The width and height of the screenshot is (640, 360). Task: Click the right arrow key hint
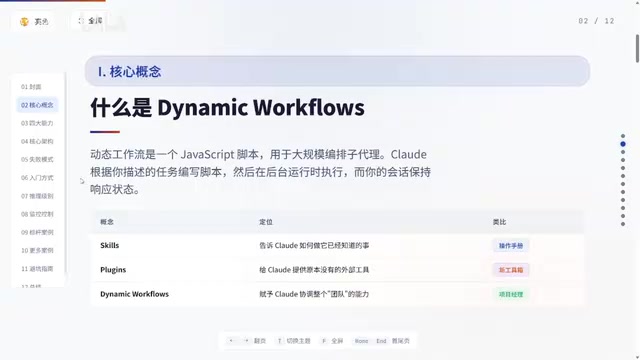246,341
